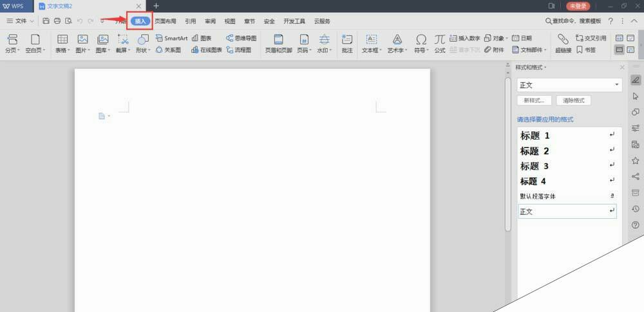Click the sidebar history clock icon

point(636,209)
